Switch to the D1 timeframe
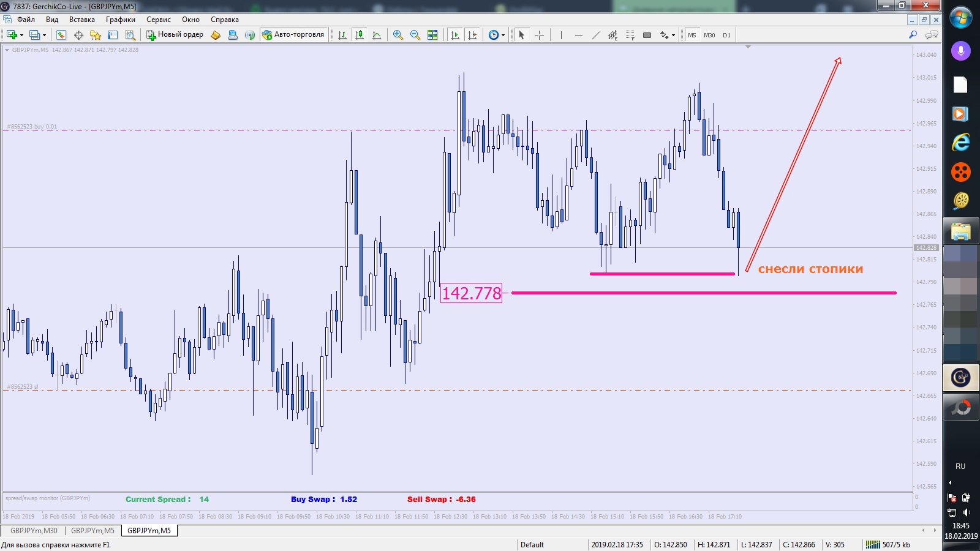 pos(726,35)
